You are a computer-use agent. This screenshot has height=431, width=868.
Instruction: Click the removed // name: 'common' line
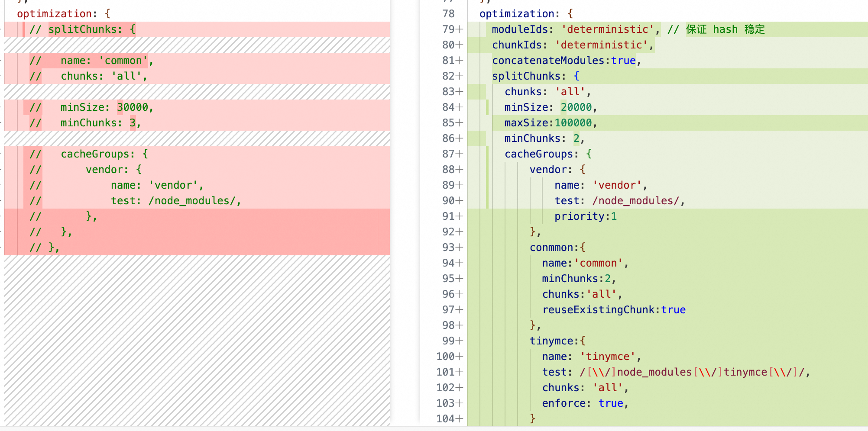(92, 61)
